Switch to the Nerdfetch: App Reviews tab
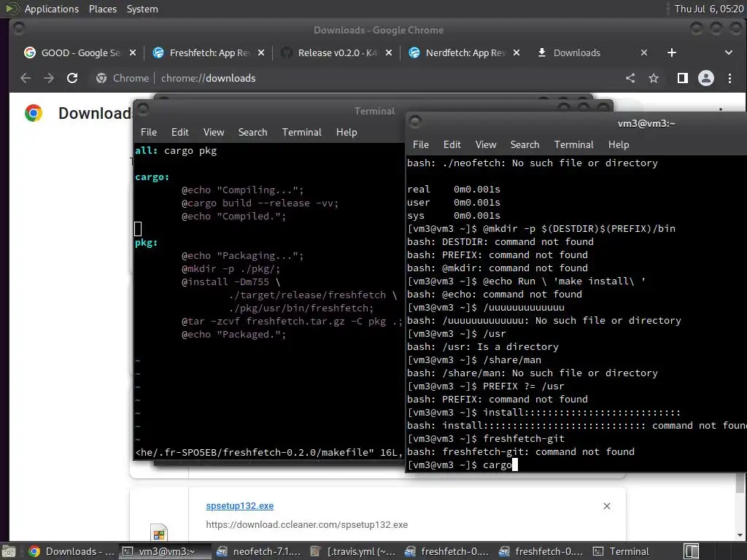The image size is (747, 560). click(464, 52)
